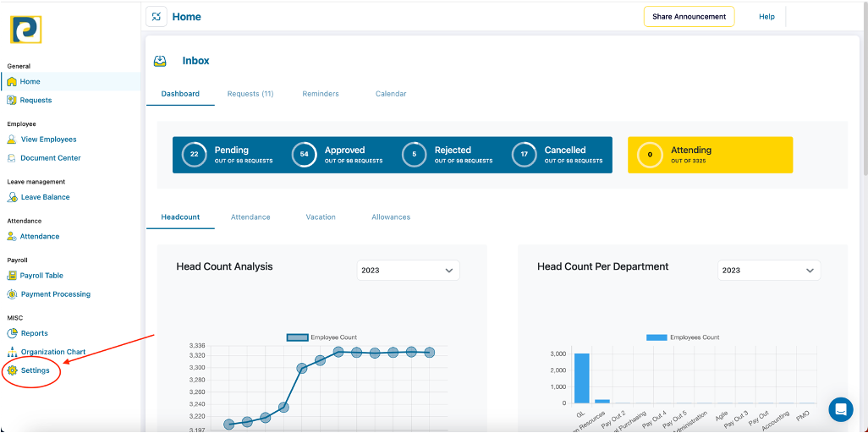868x433 pixels.
Task: Expand year dropdown for Head Count Per Department
Action: pyautogui.click(x=768, y=271)
